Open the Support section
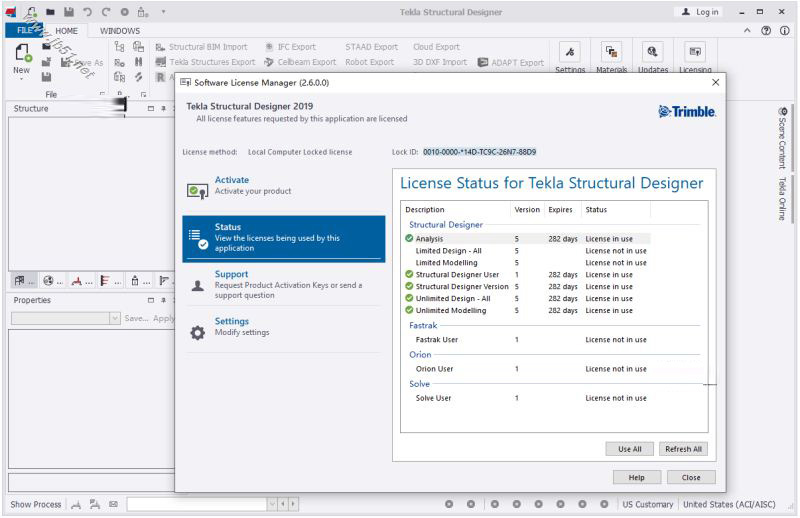 pyautogui.click(x=284, y=284)
